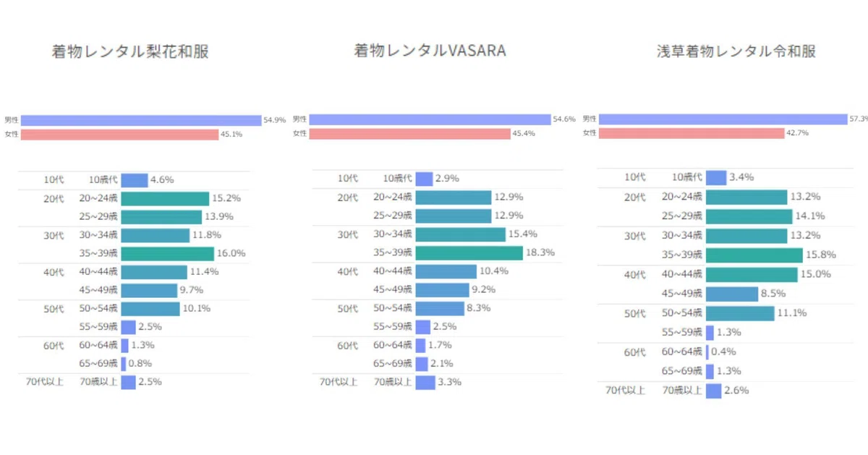Viewport: 868px width, 455px height.
Task: Select the 令和服 35~39歳 15.8% bar
Action: pyautogui.click(x=754, y=255)
